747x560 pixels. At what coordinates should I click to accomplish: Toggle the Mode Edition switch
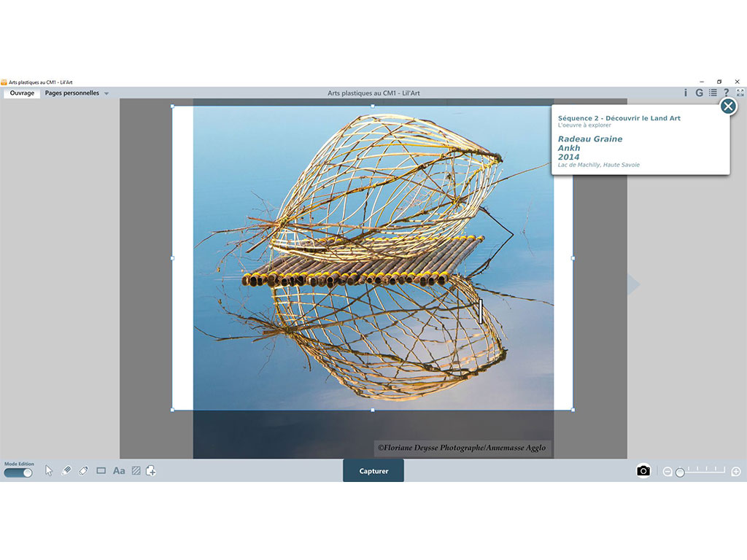18,472
